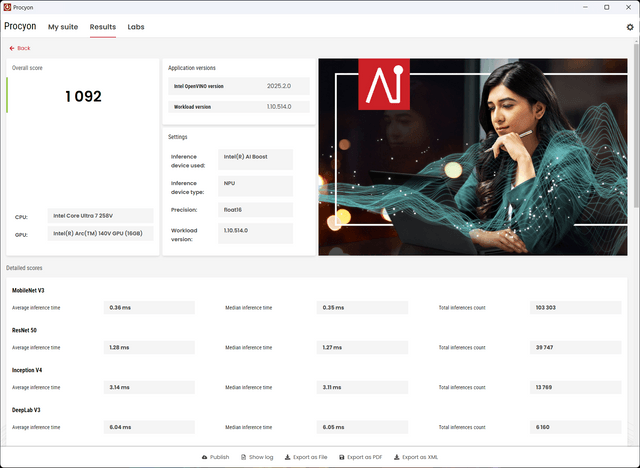This screenshot has height=468, width=640.
Task: Select the CPU value Intel Core Ultra 7 258V
Action: 100,215
